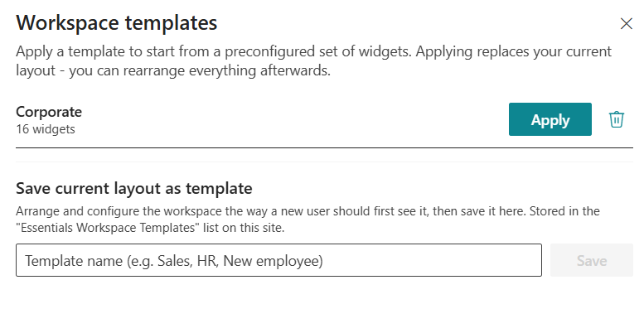Focus the Template name input field
This screenshot has height=333, width=644.
click(278, 260)
